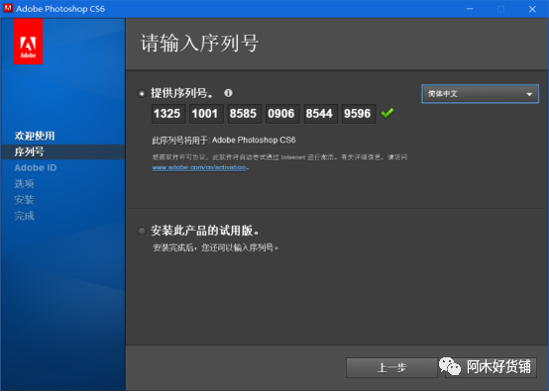The width and height of the screenshot is (549, 392).
Task: Click the green checkmark after the serial number
Action: [x=387, y=113]
